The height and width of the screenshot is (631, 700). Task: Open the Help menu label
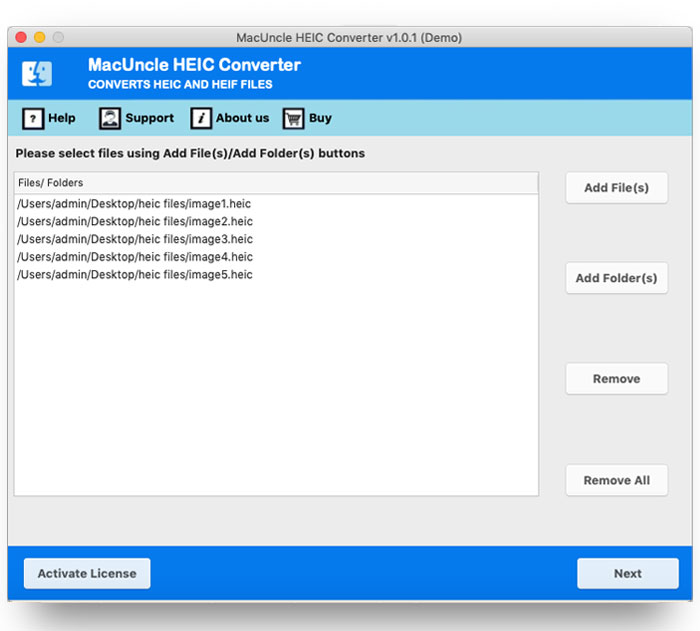click(62, 118)
